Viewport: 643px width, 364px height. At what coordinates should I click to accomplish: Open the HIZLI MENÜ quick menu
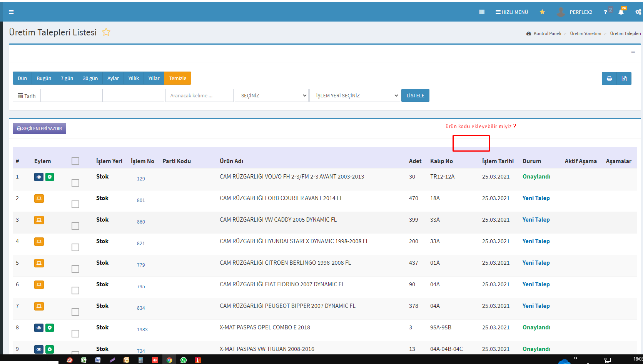point(512,12)
